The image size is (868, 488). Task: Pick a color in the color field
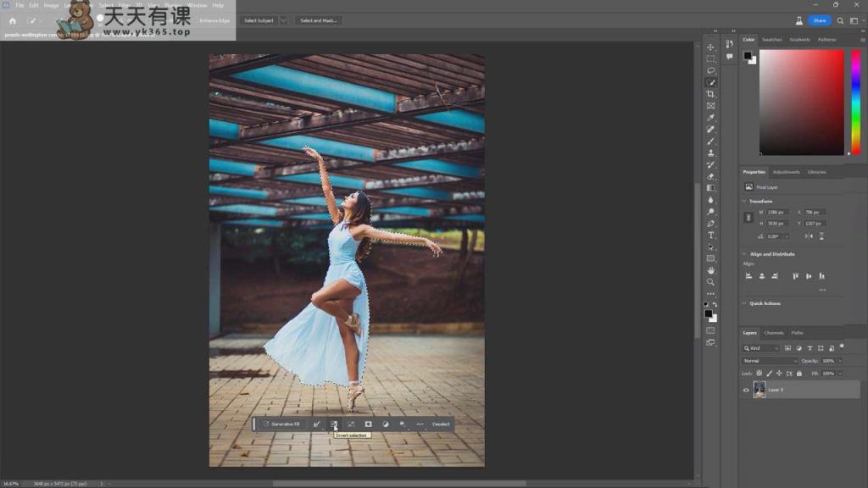click(802, 103)
